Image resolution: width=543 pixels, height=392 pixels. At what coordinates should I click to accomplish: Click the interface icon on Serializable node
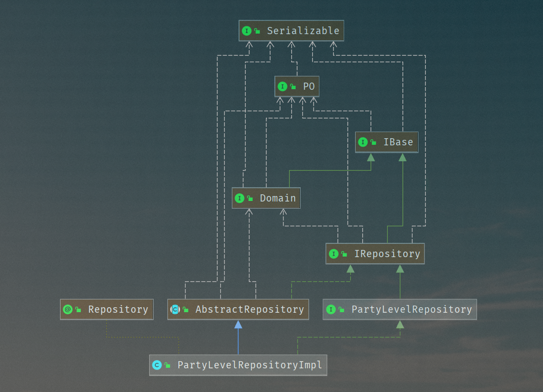click(247, 31)
